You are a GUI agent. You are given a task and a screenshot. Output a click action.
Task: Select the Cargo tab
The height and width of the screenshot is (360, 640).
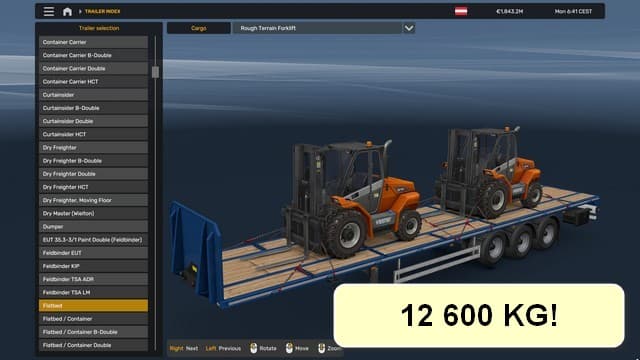click(199, 28)
